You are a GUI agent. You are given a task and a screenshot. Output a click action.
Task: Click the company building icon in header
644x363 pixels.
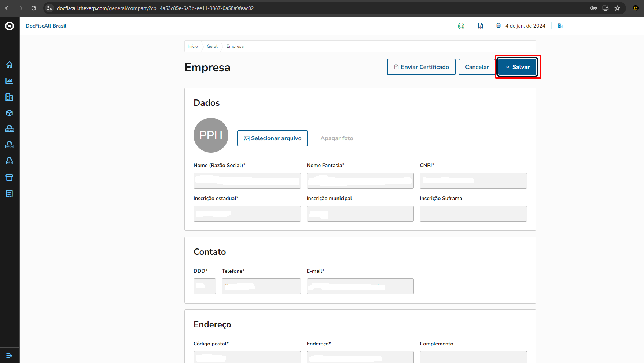click(x=560, y=26)
